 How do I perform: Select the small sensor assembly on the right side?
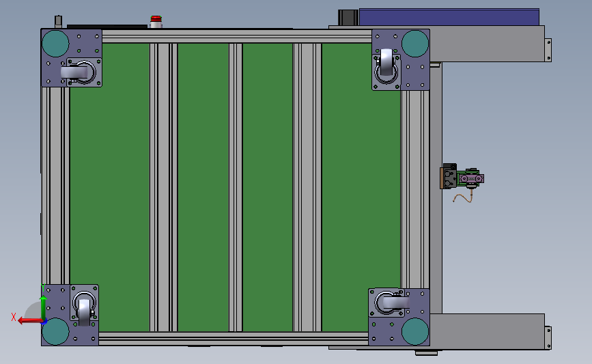pyautogui.click(x=462, y=177)
